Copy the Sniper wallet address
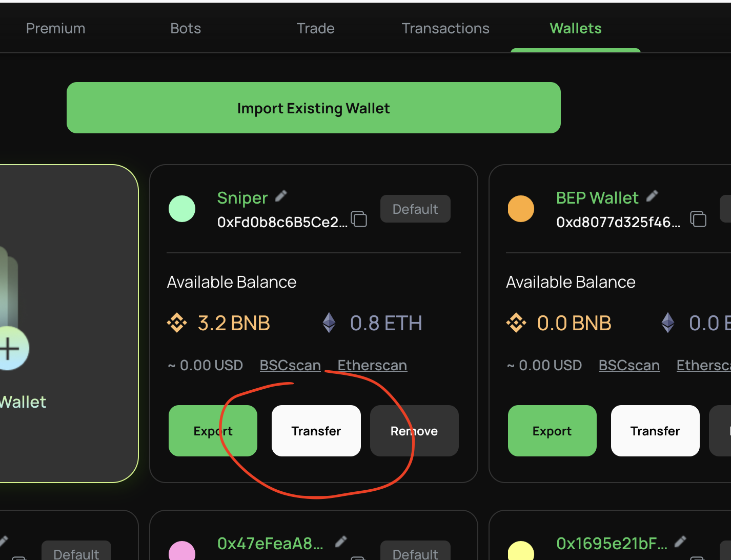 pos(359,219)
